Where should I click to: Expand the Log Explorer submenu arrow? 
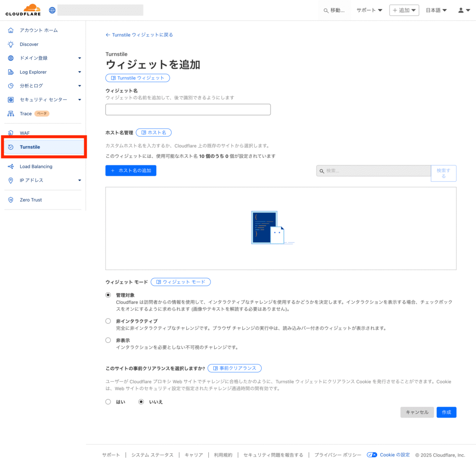pyautogui.click(x=79, y=72)
